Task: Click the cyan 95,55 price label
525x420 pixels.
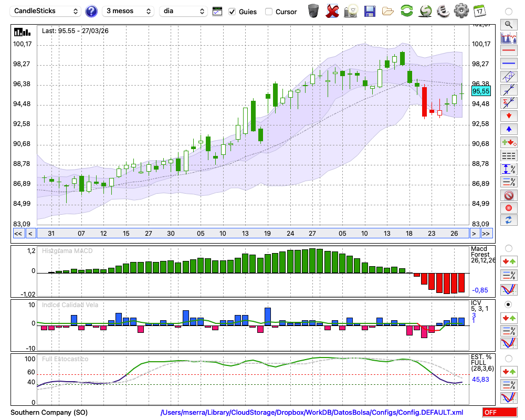Action: click(x=481, y=91)
